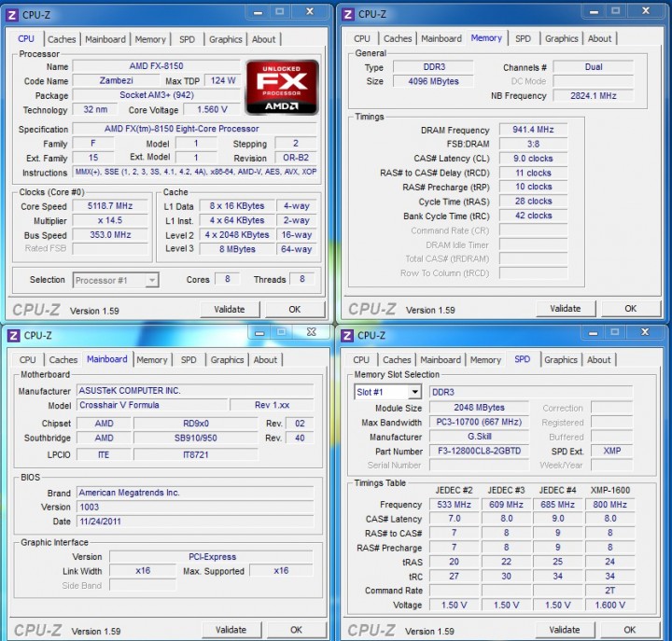Click the NB Frequency value 2824.1 MHz
The height and width of the screenshot is (641, 672).
click(x=594, y=96)
